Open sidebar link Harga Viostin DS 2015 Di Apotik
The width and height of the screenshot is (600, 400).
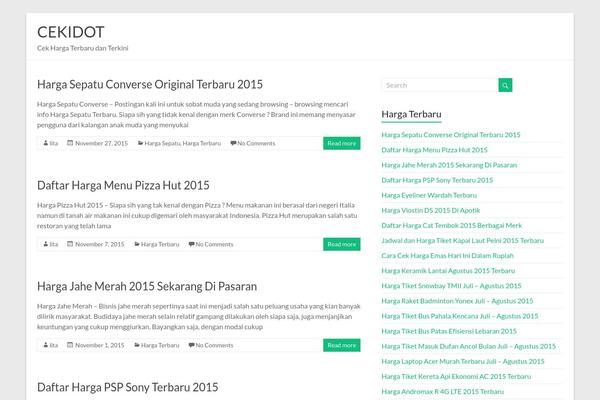tap(430, 210)
